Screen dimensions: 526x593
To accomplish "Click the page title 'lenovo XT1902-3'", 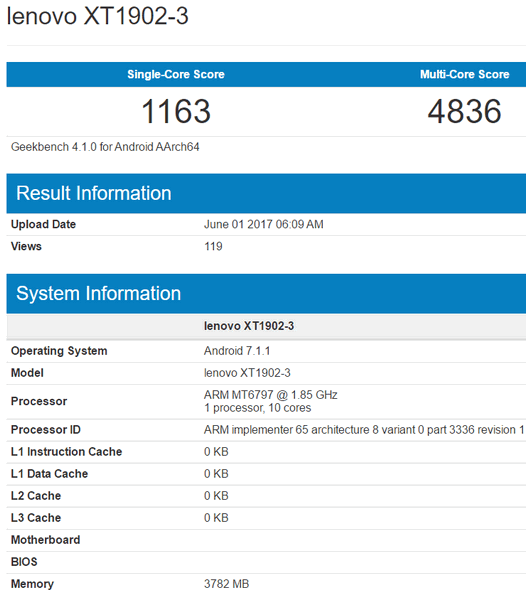I will tap(98, 16).
